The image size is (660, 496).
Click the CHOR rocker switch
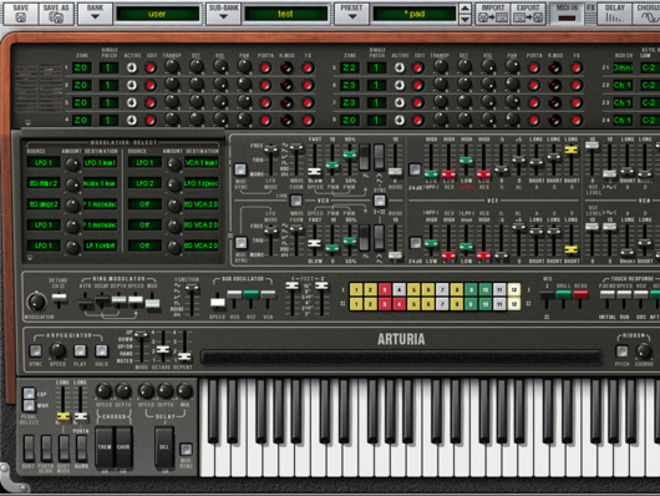(123, 447)
